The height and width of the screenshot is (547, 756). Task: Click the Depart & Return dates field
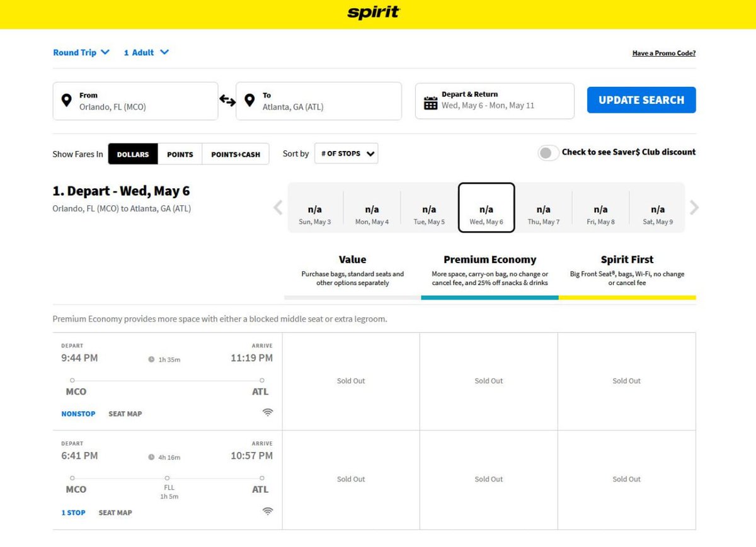point(495,101)
